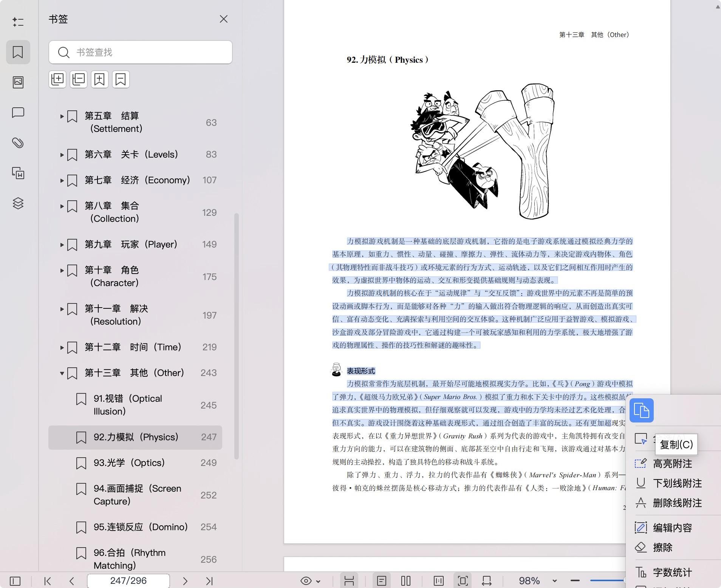Viewport: 721px width, 588px height.
Task: Jump to last page button
Action: click(x=209, y=581)
